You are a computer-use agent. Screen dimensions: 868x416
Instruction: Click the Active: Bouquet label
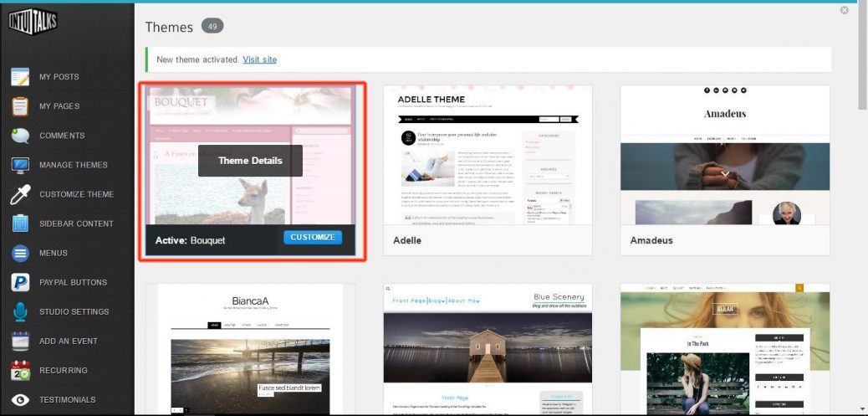[190, 240]
